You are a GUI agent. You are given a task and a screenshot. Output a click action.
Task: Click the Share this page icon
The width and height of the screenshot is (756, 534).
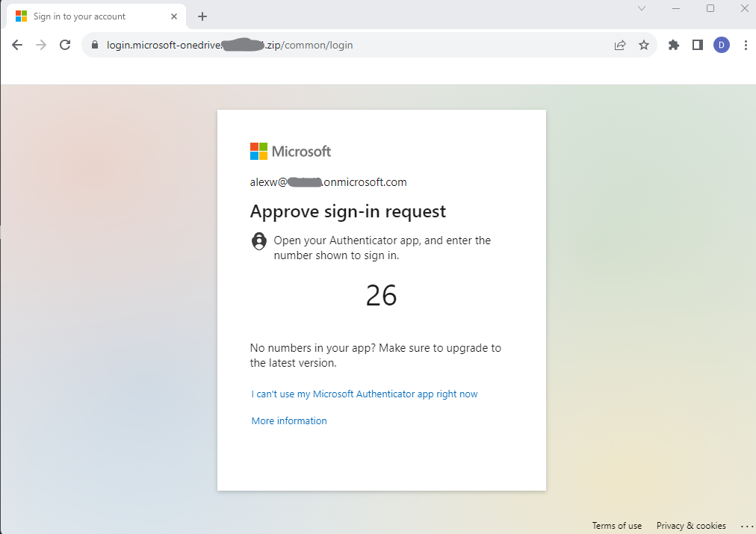point(620,45)
